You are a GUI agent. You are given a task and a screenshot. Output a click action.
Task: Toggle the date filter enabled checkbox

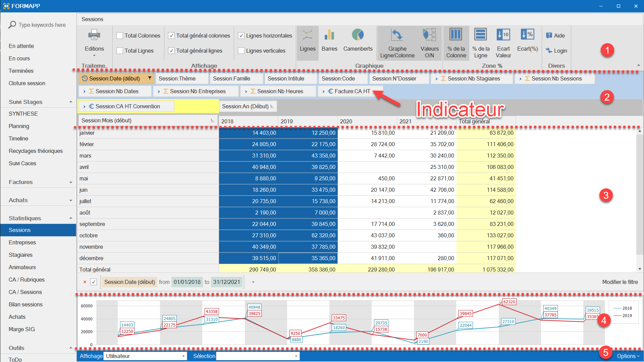(x=94, y=282)
